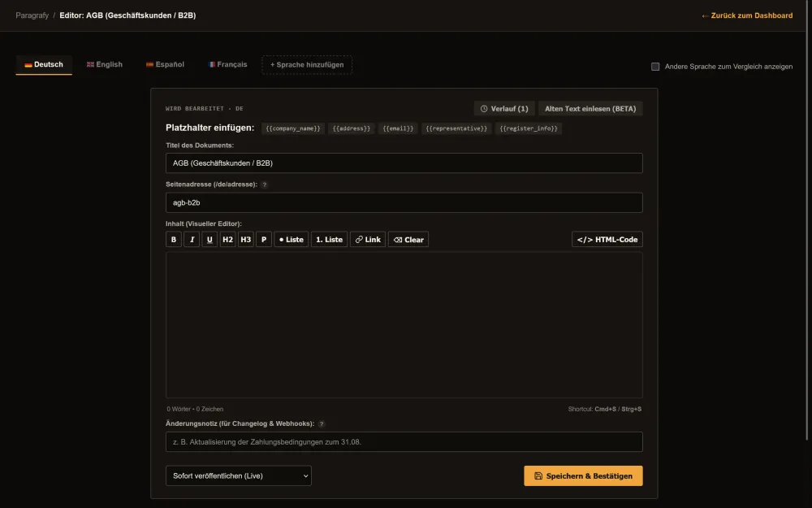Insert an H2 heading
The width and height of the screenshot is (812, 508).
227,240
